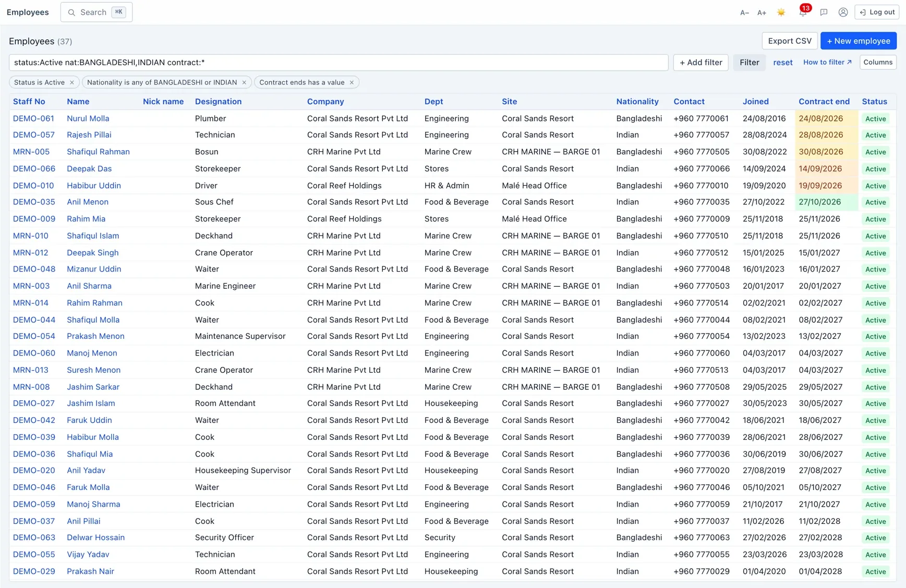Open employee Deepak Singh

(93, 253)
